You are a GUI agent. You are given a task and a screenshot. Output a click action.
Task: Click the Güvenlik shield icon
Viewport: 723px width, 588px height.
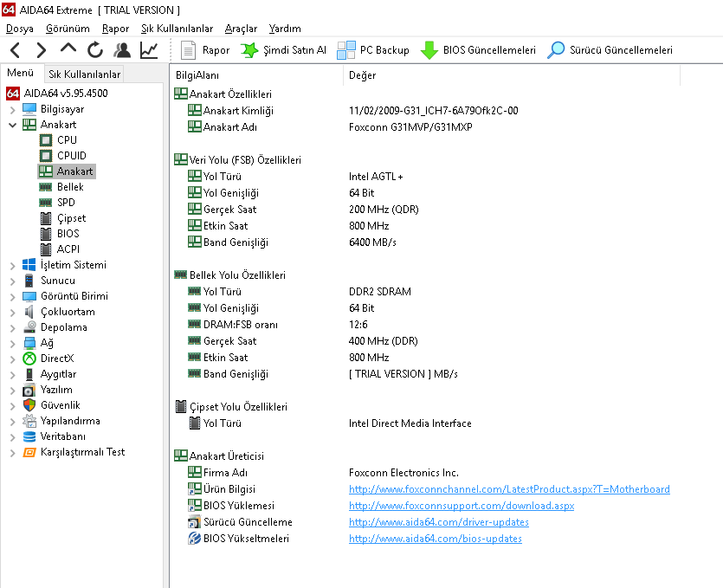[x=29, y=405]
